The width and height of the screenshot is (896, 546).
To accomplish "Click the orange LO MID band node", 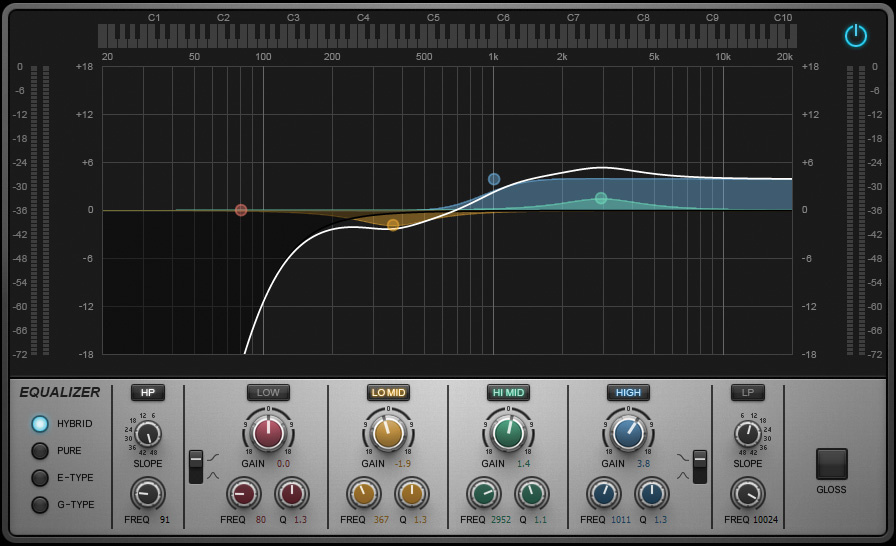I will [x=393, y=225].
